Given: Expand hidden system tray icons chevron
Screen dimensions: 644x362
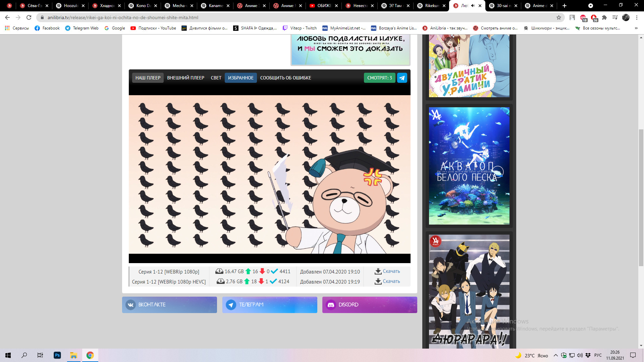Looking at the screenshot, I should click(x=556, y=355).
